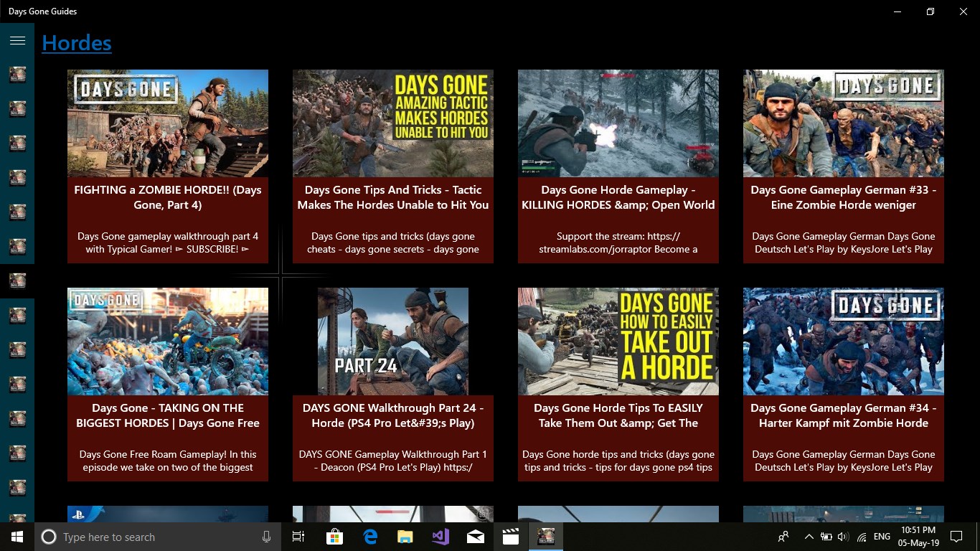
Task: Launch Microsoft Store from the taskbar
Action: [x=334, y=537]
